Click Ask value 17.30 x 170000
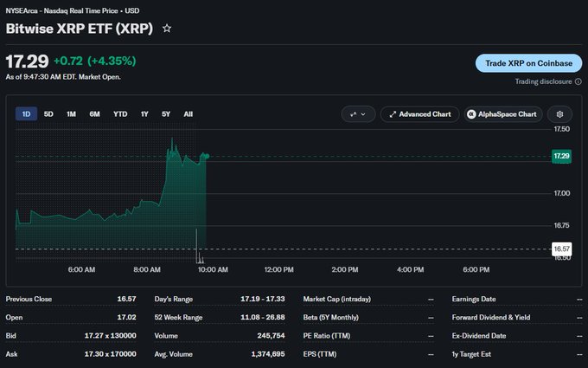 pyautogui.click(x=111, y=354)
